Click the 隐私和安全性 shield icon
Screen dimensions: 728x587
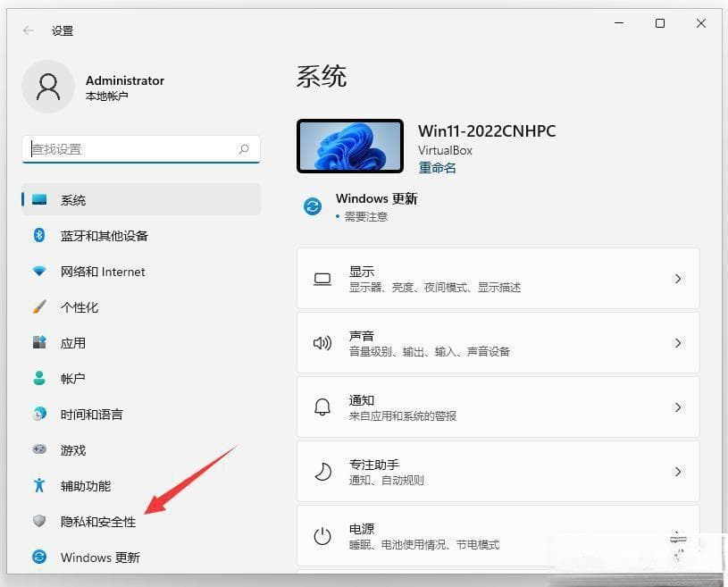tap(39, 521)
